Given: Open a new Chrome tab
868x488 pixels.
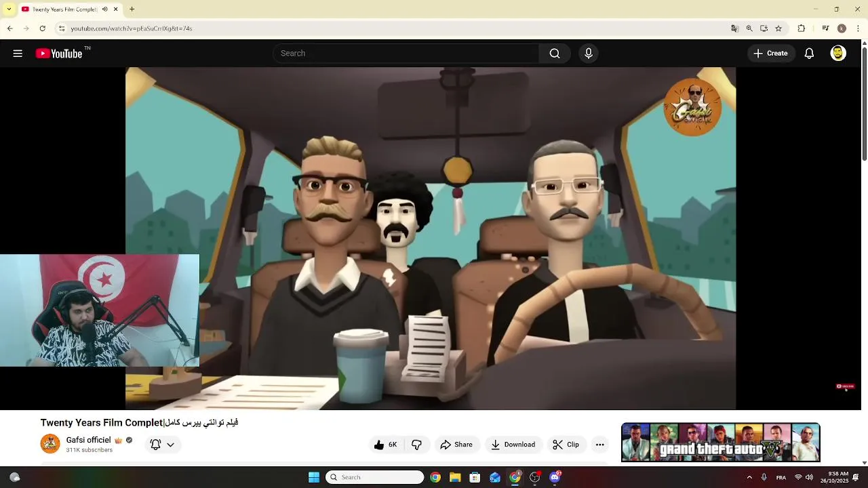Looking at the screenshot, I should pos(132,9).
